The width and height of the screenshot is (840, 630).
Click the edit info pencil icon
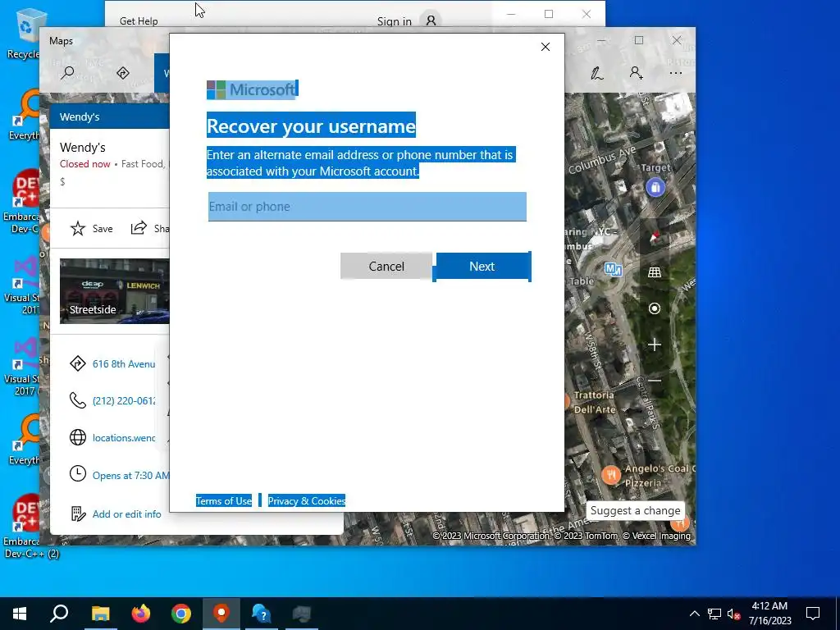(78, 514)
